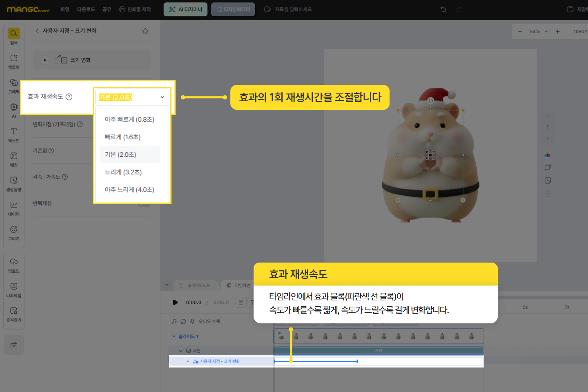Collapse the 사진 layer row
This screenshot has width=588, height=392.
[x=181, y=351]
